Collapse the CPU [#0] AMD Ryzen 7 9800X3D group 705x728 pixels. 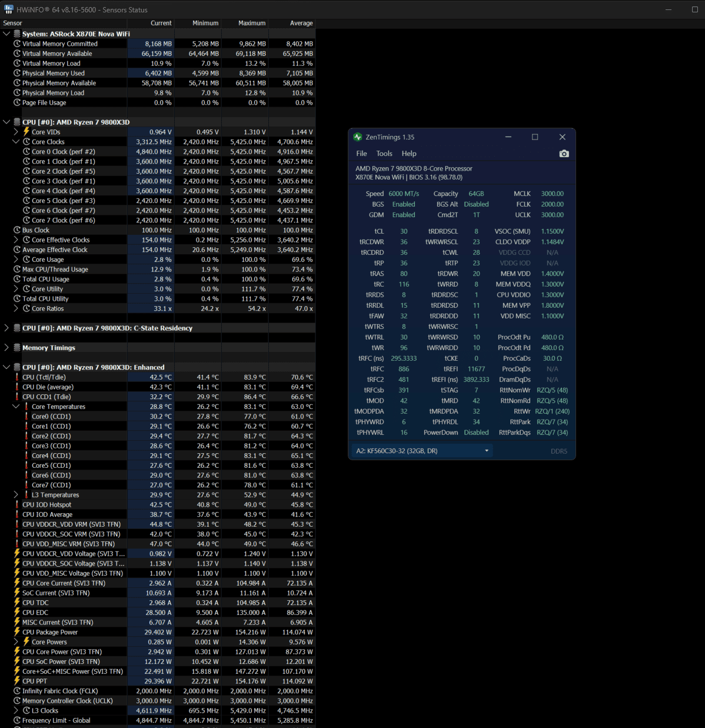click(6, 122)
